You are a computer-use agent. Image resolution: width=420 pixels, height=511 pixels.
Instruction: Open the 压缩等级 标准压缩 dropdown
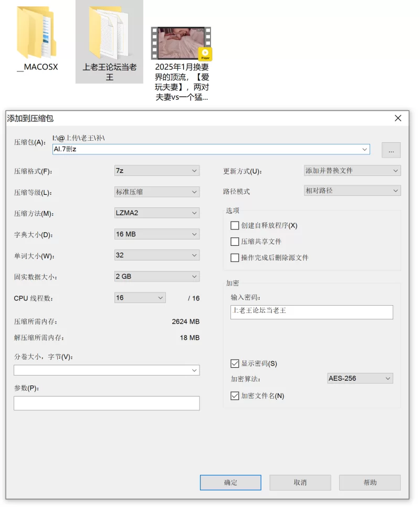(157, 192)
